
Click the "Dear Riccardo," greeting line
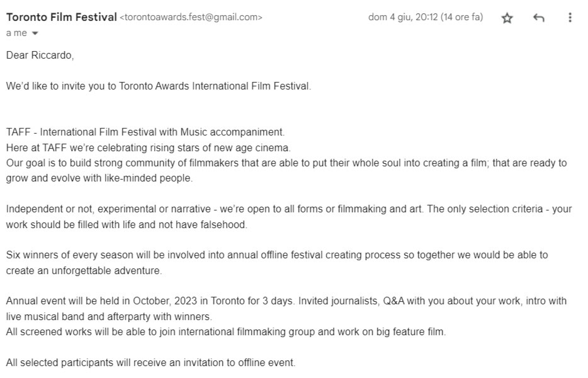(40, 55)
